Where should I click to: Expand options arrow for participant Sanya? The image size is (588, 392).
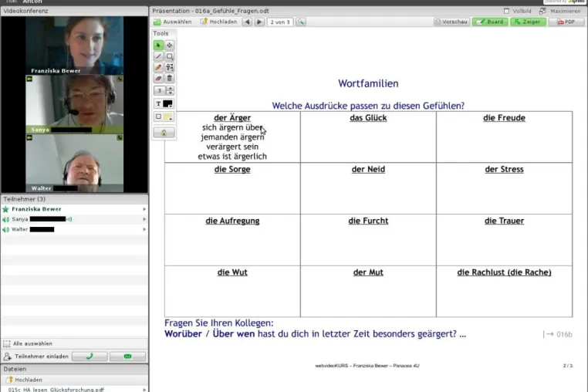click(x=144, y=219)
